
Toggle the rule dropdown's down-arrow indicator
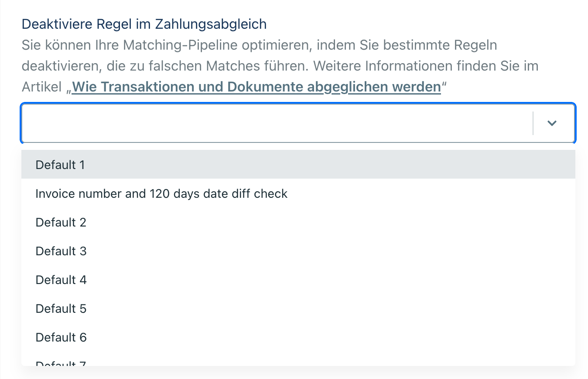(552, 123)
